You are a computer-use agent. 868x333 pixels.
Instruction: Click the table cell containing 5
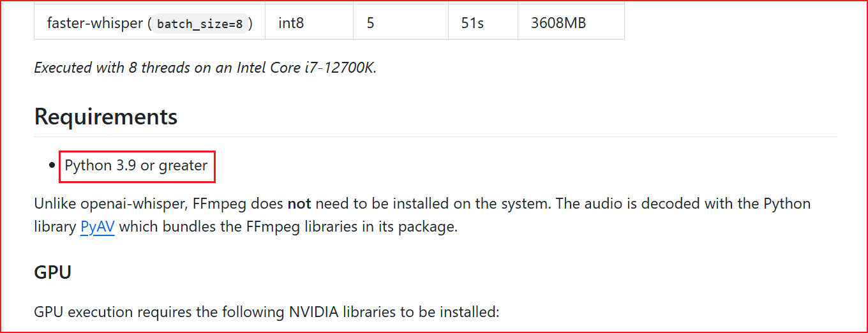point(370,24)
